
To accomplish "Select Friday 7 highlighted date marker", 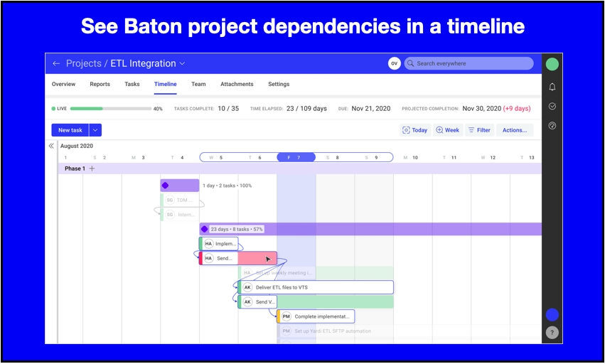I will (296, 157).
